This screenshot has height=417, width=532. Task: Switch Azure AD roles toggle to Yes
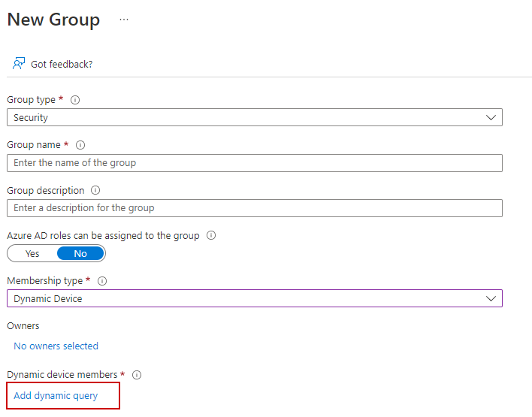click(x=32, y=253)
